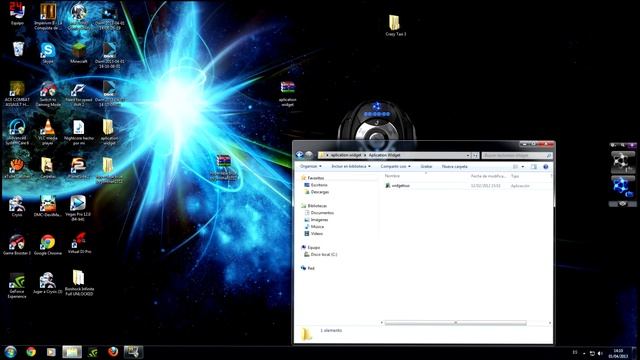Select the Recycle Bin desktop icon
The image size is (640, 360).
coord(18,49)
